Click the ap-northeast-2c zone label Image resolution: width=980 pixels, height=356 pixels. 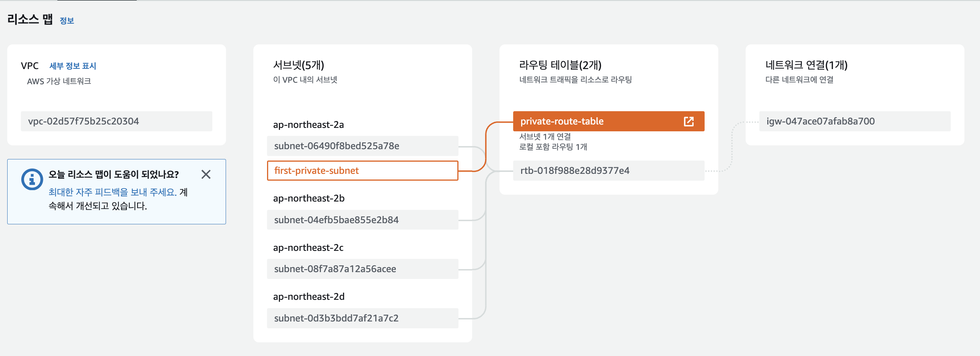point(308,248)
